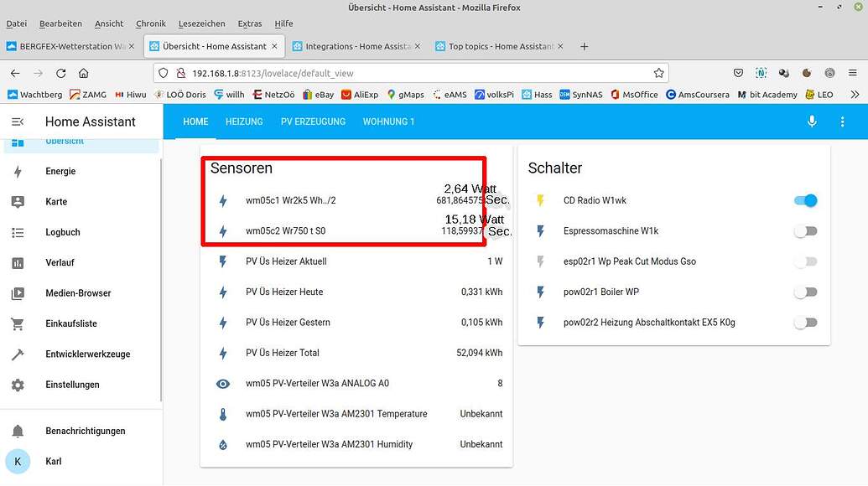The image size is (868, 486).
Task: Open a new Firefox tab
Action: (585, 46)
